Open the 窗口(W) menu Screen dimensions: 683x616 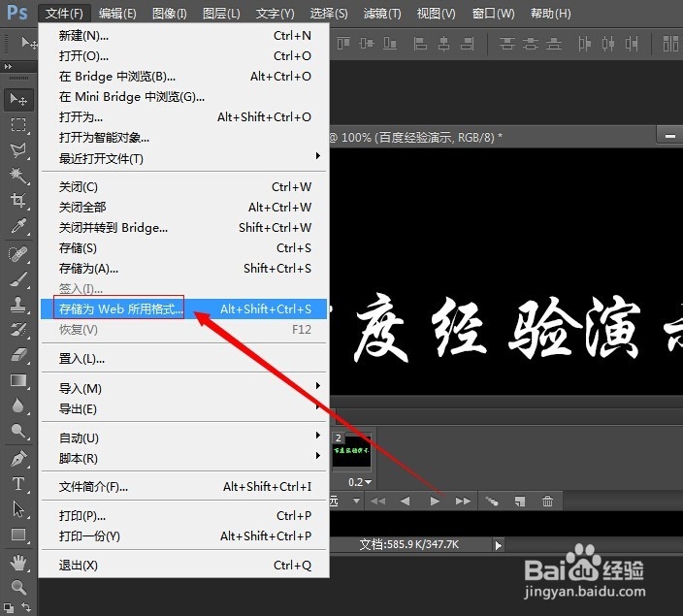tap(493, 14)
